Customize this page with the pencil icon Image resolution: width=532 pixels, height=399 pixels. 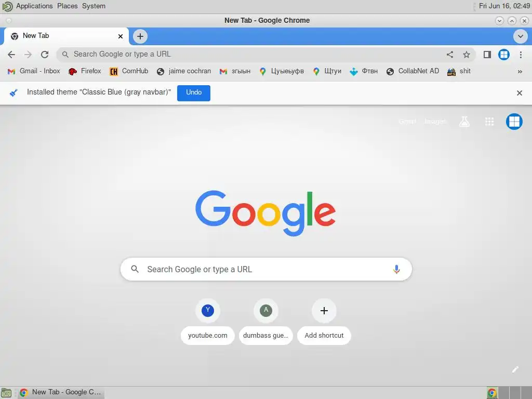[x=515, y=369]
